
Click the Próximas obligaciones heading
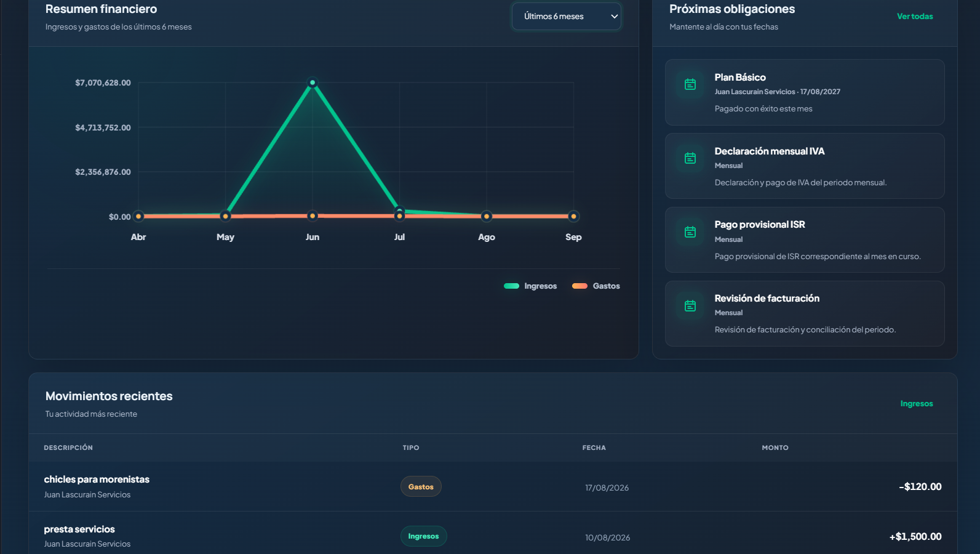[x=732, y=9]
